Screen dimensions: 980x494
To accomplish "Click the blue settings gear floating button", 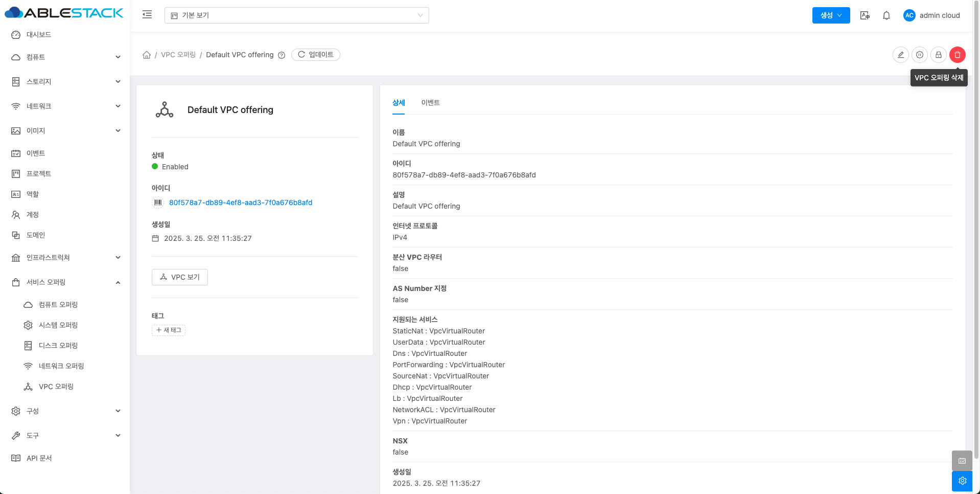I will point(962,481).
